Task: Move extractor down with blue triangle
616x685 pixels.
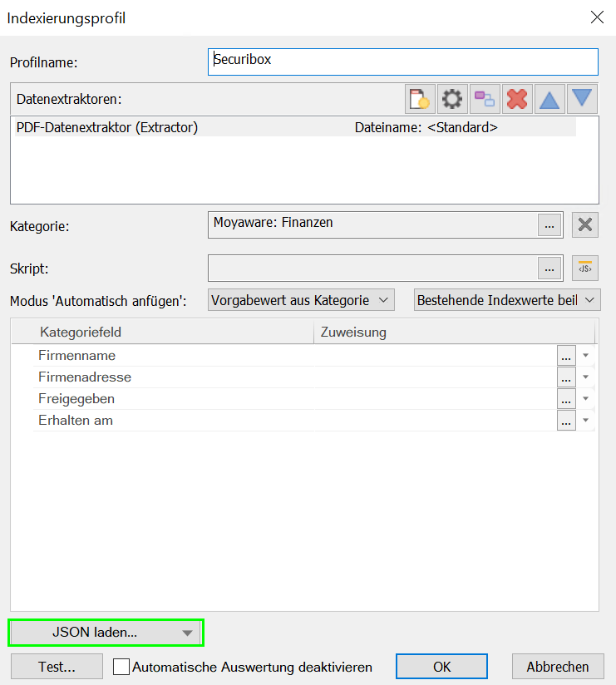Action: point(582,99)
